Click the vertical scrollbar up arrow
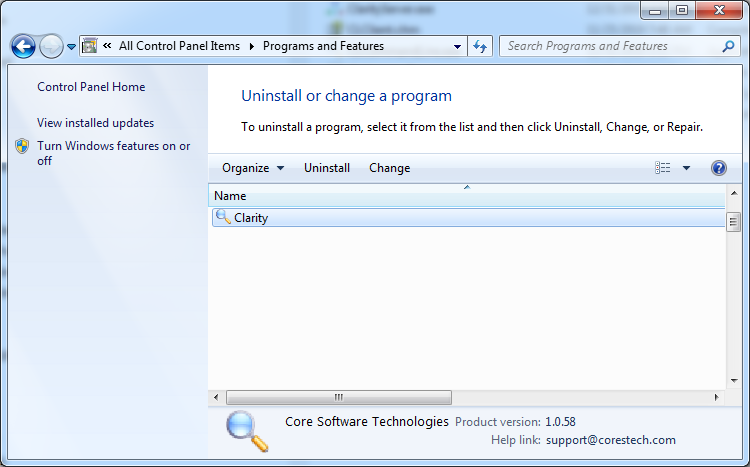The image size is (750, 467). (734, 193)
